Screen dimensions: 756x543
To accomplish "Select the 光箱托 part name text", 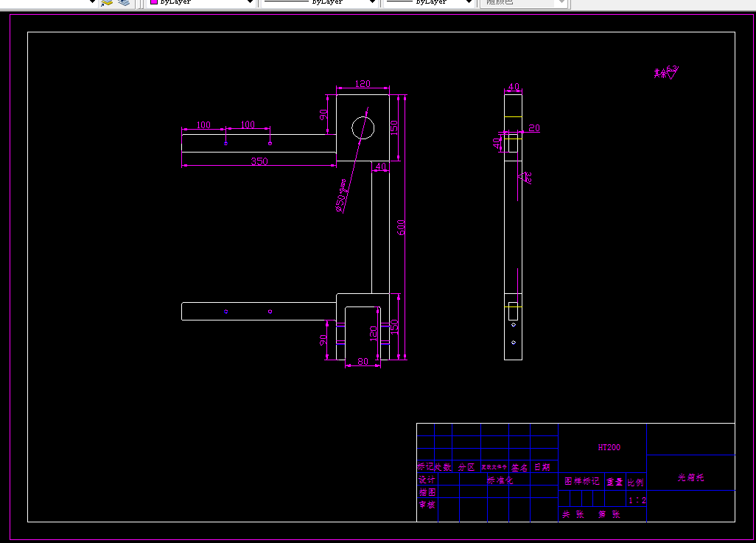I will pos(691,477).
